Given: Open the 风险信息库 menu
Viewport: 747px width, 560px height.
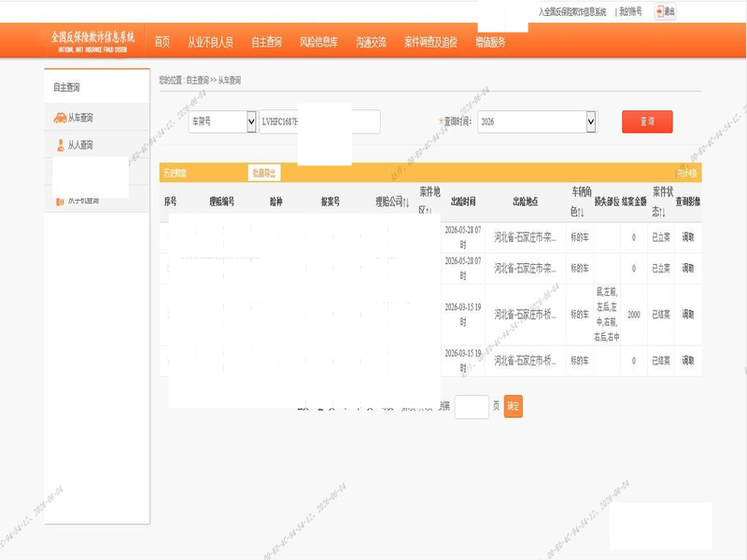Looking at the screenshot, I should (x=318, y=42).
